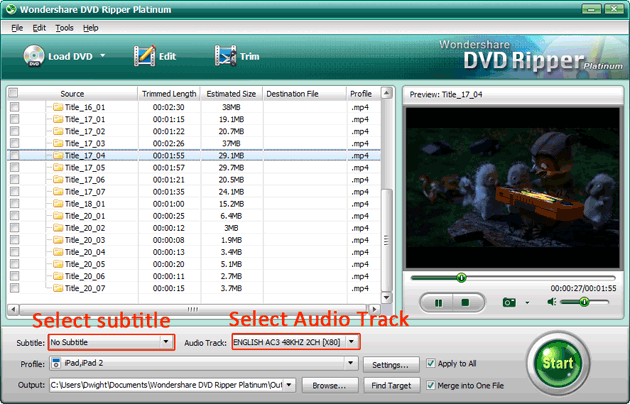The height and width of the screenshot is (404, 630).
Task: Stop the preview playback
Action: click(x=464, y=301)
